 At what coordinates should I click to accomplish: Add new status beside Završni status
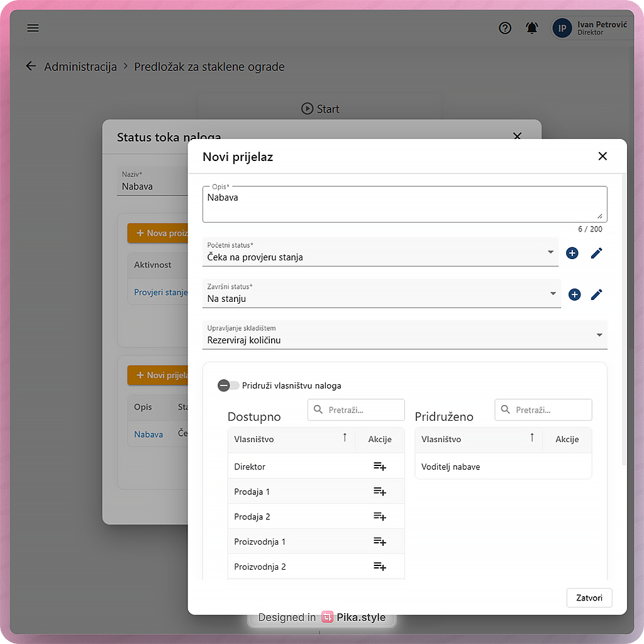(574, 294)
